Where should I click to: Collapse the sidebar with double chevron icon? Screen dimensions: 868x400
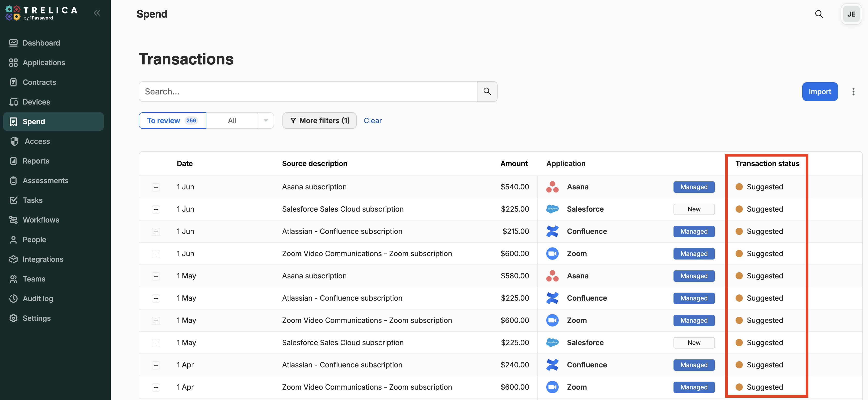(97, 13)
